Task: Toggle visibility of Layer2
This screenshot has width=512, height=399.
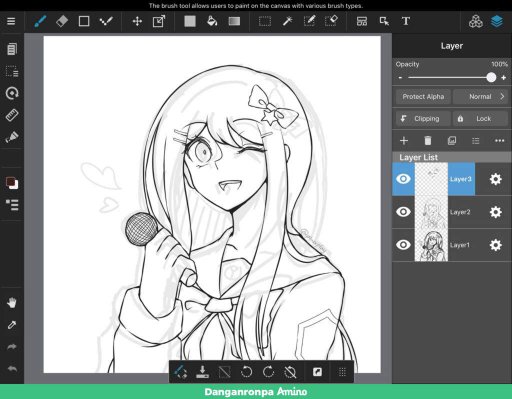Action: click(403, 212)
